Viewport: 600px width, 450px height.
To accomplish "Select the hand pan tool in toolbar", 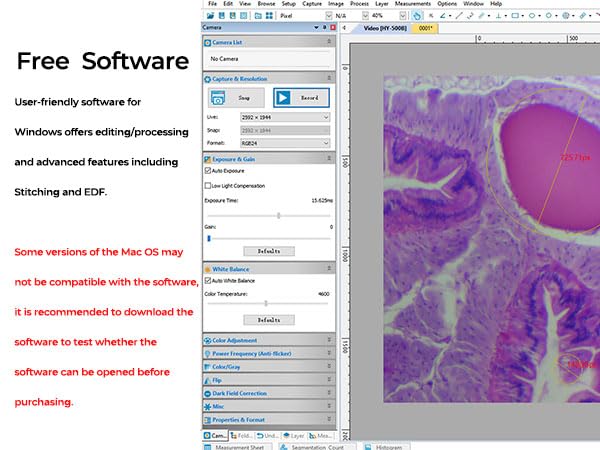I will tap(416, 16).
